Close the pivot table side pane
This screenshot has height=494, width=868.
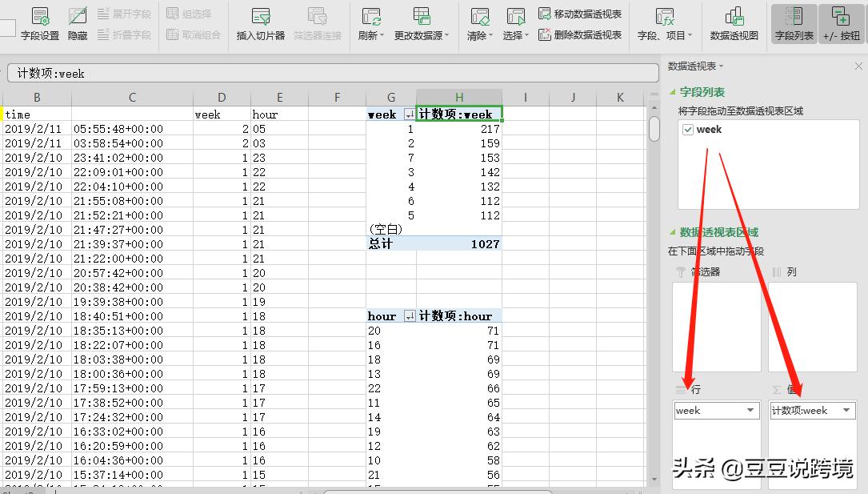coord(859,66)
